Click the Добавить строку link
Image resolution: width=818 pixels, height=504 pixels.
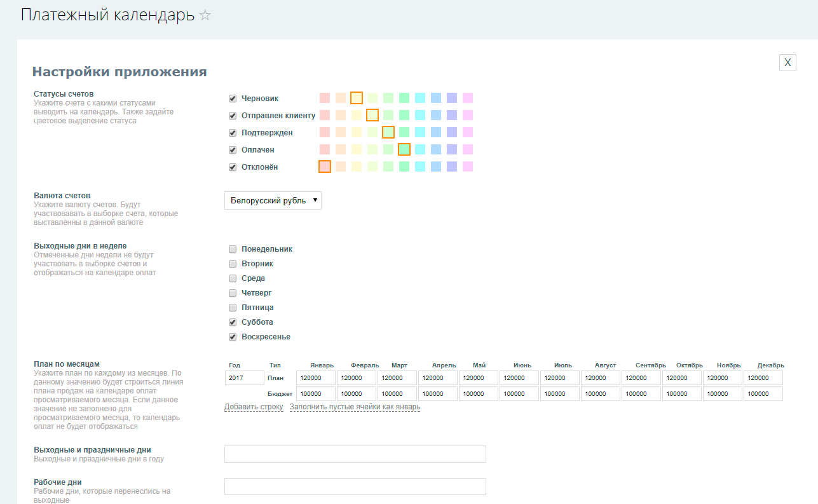(x=254, y=407)
